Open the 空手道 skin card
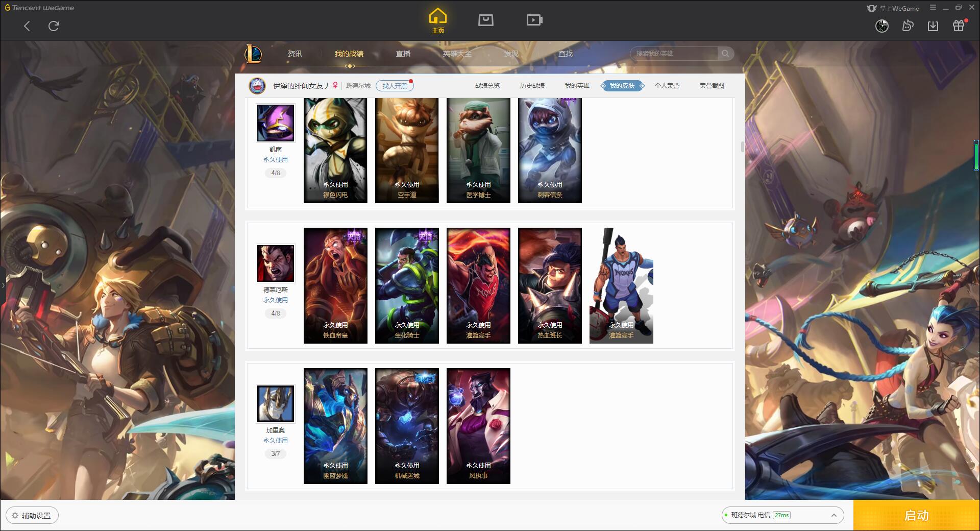 (x=407, y=151)
